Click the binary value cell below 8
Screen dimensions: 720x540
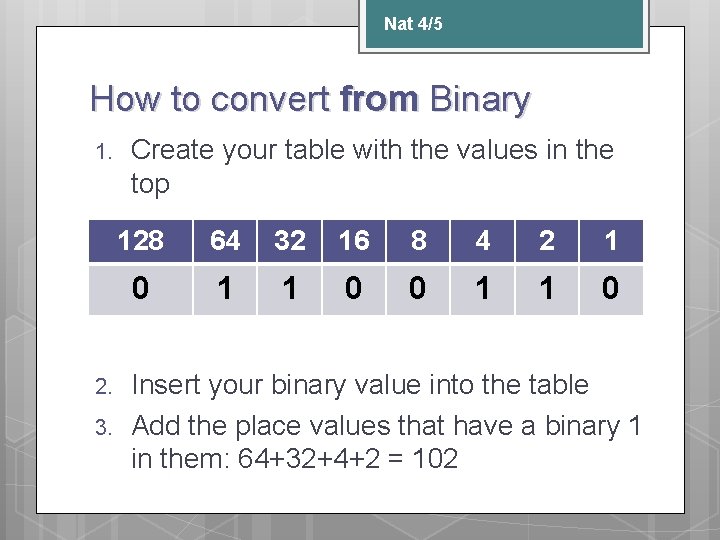click(418, 289)
